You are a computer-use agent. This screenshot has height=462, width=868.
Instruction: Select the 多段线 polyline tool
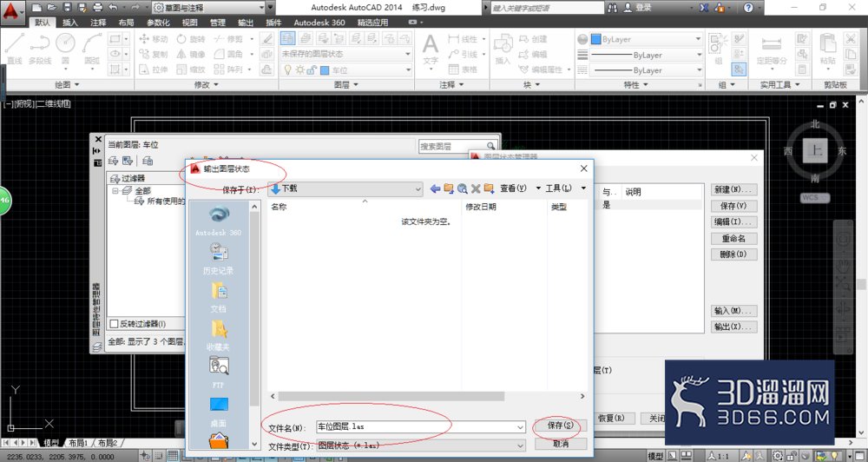coord(40,49)
